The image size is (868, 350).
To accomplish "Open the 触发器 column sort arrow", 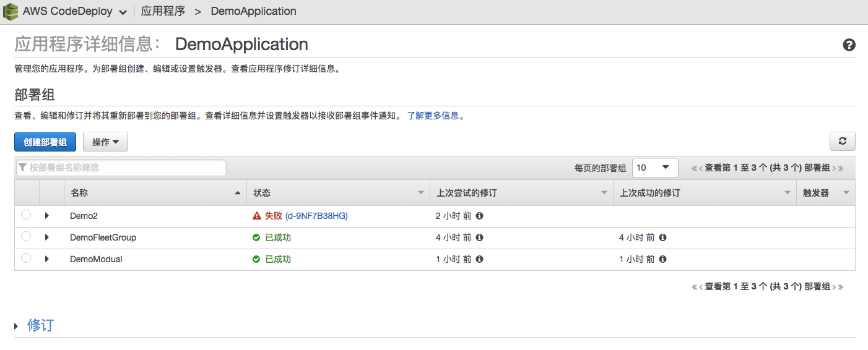I will point(846,193).
